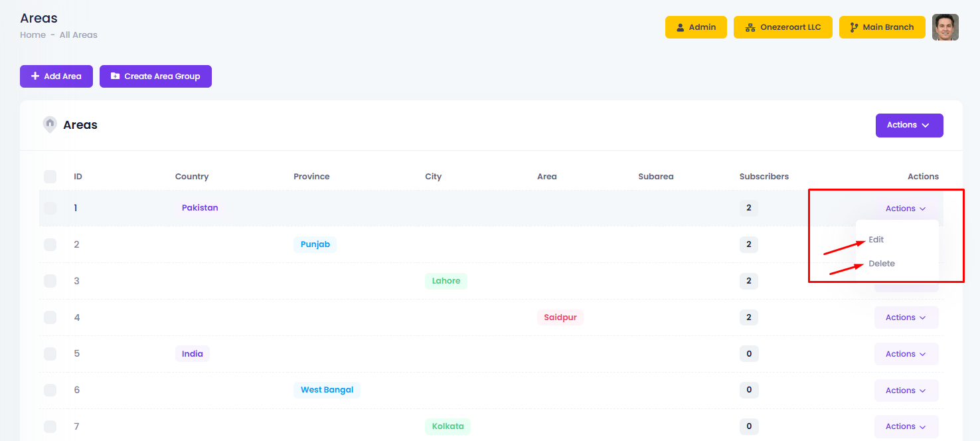The image size is (980, 441).
Task: Click the branch icon beside Main Branch
Action: coord(854,27)
